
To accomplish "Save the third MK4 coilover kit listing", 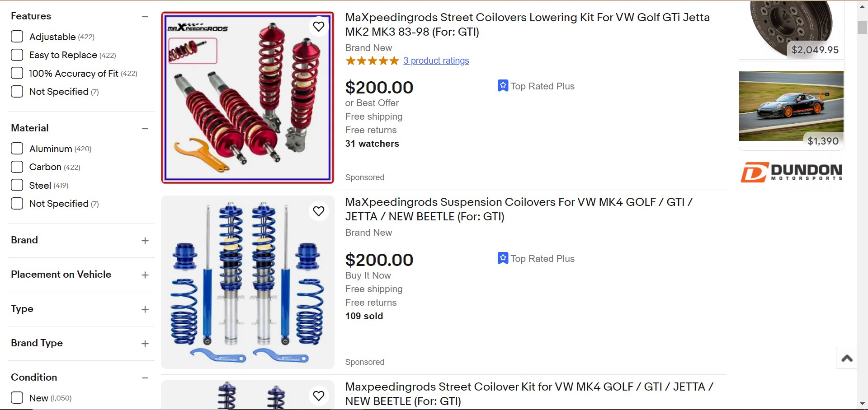I will 319,396.
